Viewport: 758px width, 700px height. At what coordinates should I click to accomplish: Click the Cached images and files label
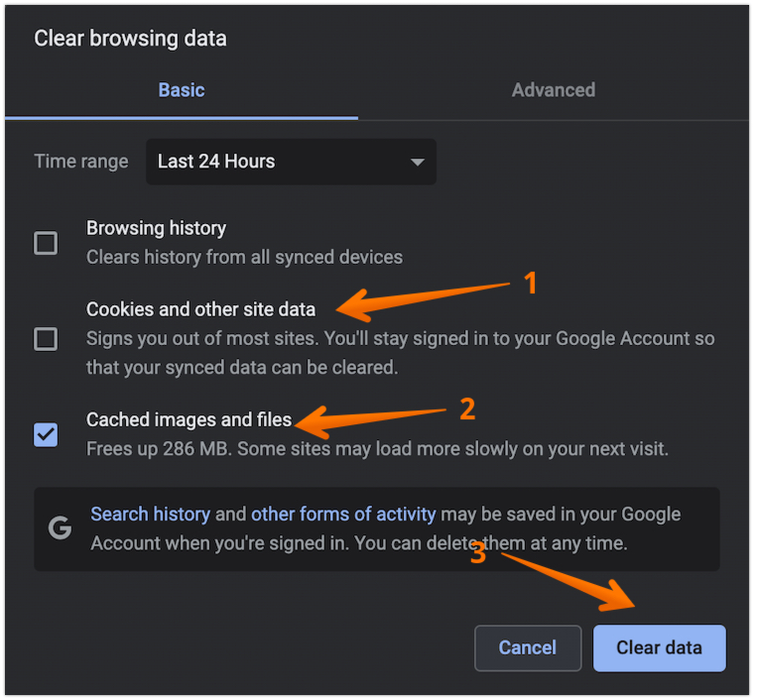[x=189, y=420]
